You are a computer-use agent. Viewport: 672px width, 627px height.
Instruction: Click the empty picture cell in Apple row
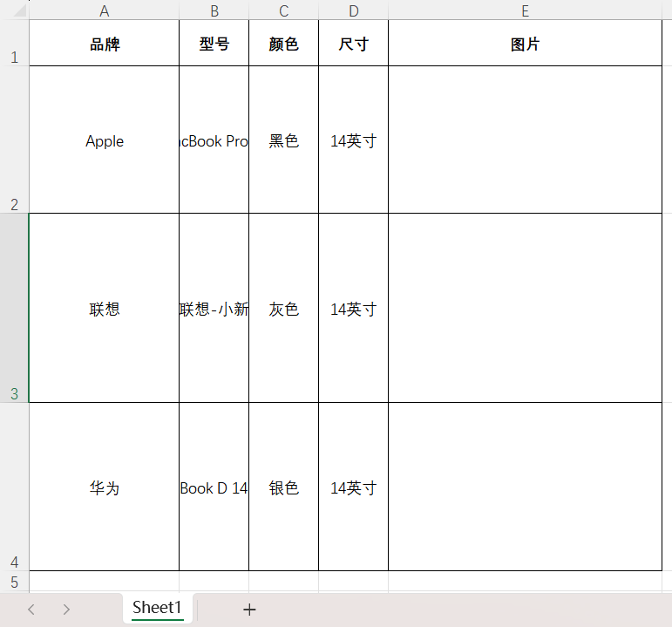[x=525, y=140]
